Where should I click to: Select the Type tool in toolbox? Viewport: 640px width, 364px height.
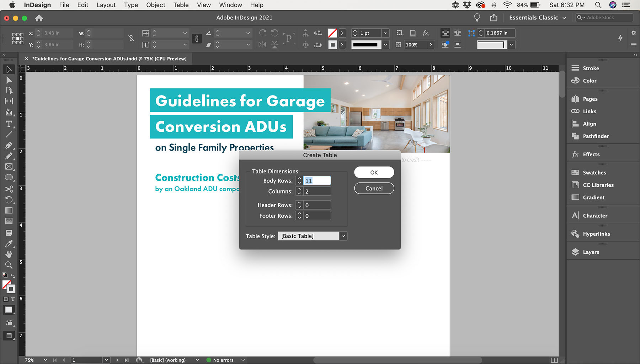pyautogui.click(x=9, y=124)
